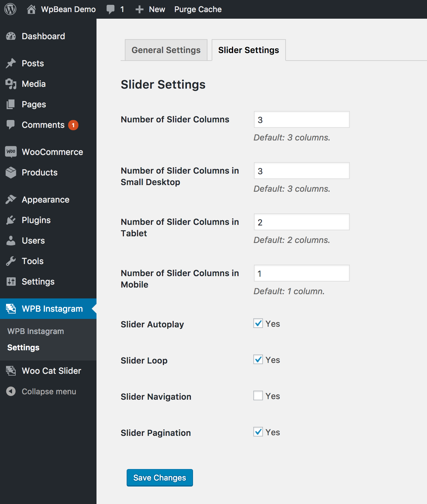This screenshot has height=504, width=427.
Task: Select the Slider Settings tab
Action: pyautogui.click(x=249, y=50)
